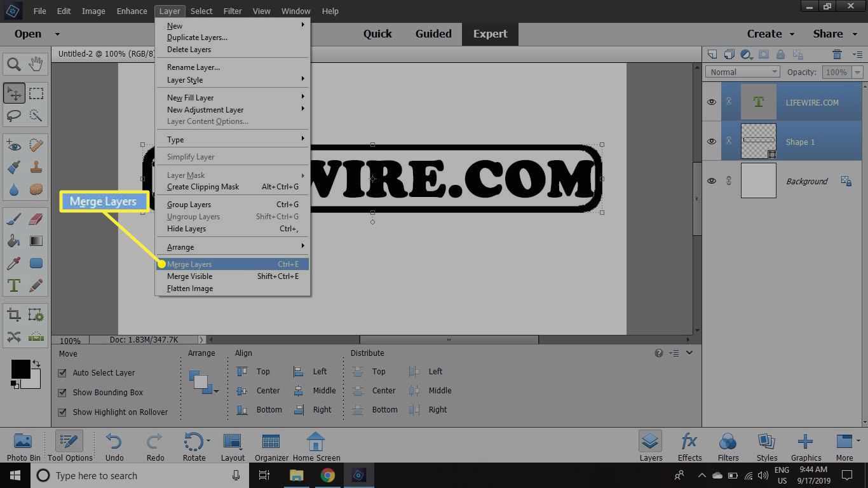This screenshot has width=868, height=488.
Task: Expand the Create dropdown arrow
Action: pyautogui.click(x=792, y=34)
